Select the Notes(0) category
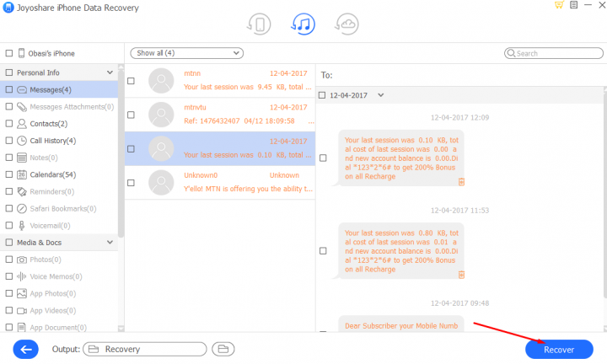Image resolution: width=607 pixels, height=364 pixels. click(59, 158)
